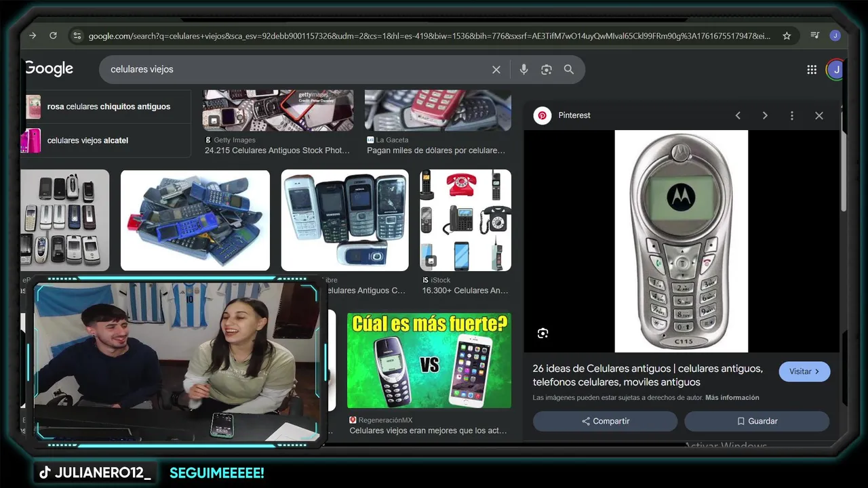Click the Guardar button
The height and width of the screenshot is (488, 868).
757,421
